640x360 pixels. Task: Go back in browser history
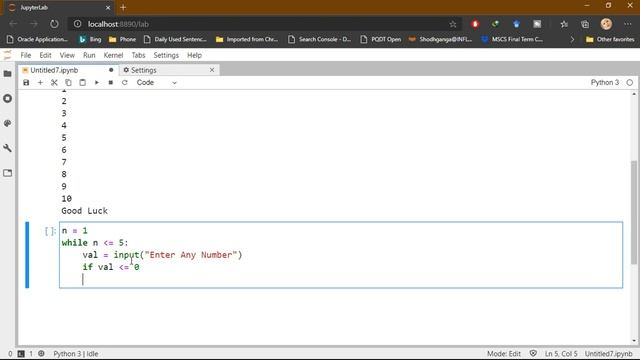point(13,24)
